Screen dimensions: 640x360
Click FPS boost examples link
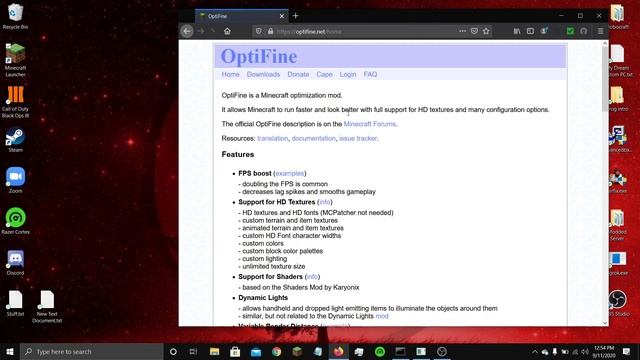(x=290, y=173)
